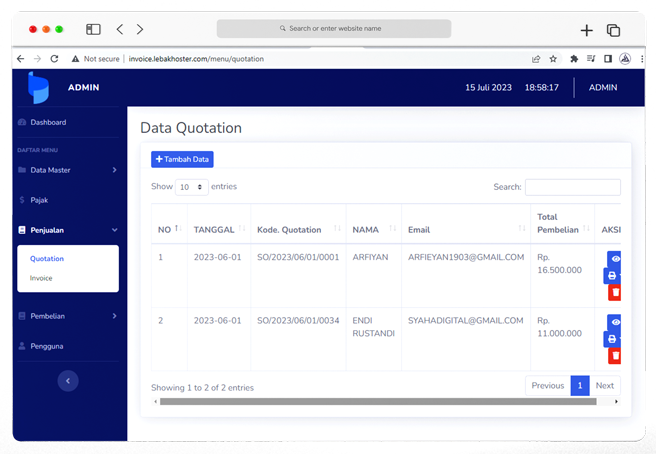Click the table Search input field
Image resolution: width=656 pixels, height=454 pixels.
(572, 187)
